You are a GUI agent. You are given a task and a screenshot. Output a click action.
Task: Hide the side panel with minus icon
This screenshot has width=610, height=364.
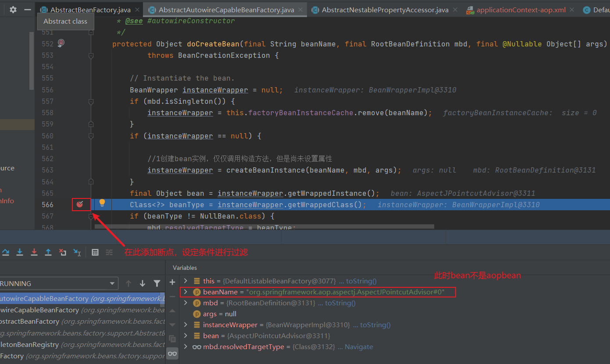28,9
